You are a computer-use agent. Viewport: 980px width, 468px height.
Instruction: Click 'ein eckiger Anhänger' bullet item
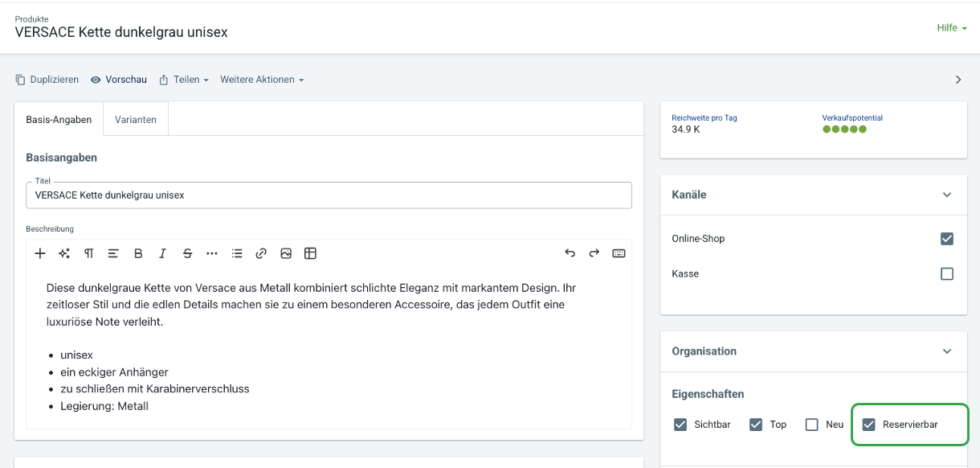[114, 372]
